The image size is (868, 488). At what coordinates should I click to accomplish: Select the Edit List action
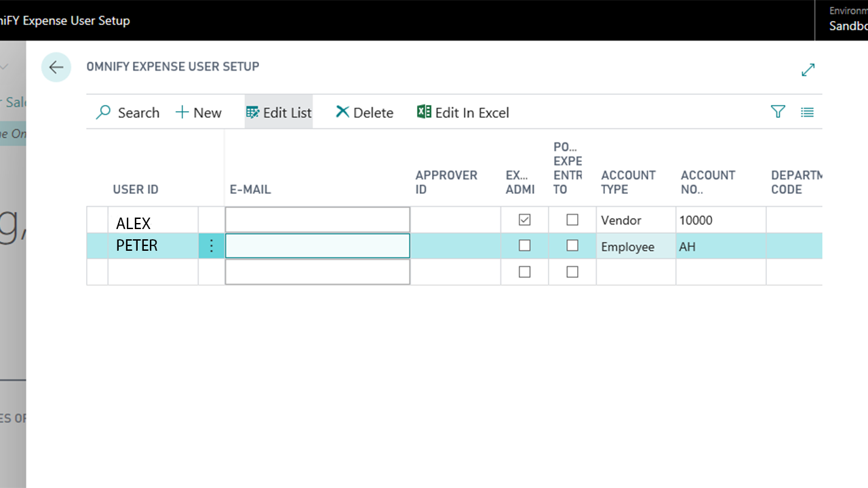[279, 113]
